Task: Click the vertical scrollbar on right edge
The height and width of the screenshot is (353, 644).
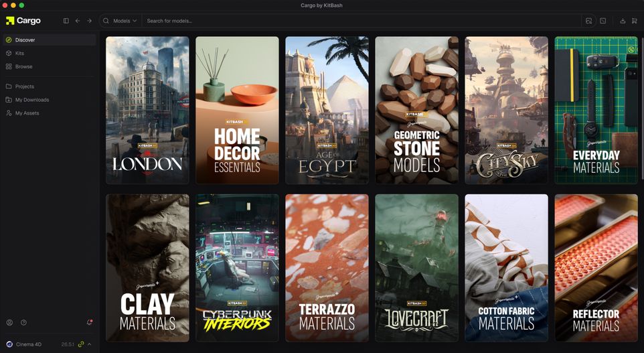Action: point(642,108)
